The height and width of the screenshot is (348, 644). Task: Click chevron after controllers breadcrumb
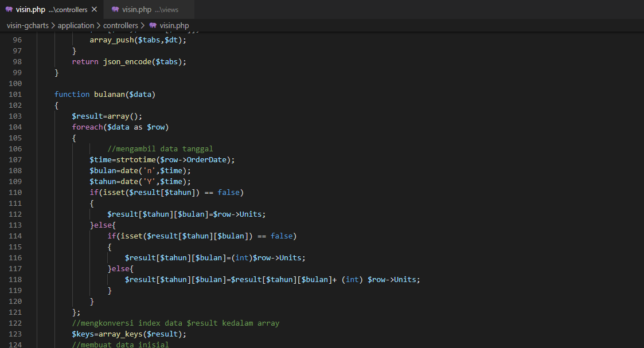[143, 25]
